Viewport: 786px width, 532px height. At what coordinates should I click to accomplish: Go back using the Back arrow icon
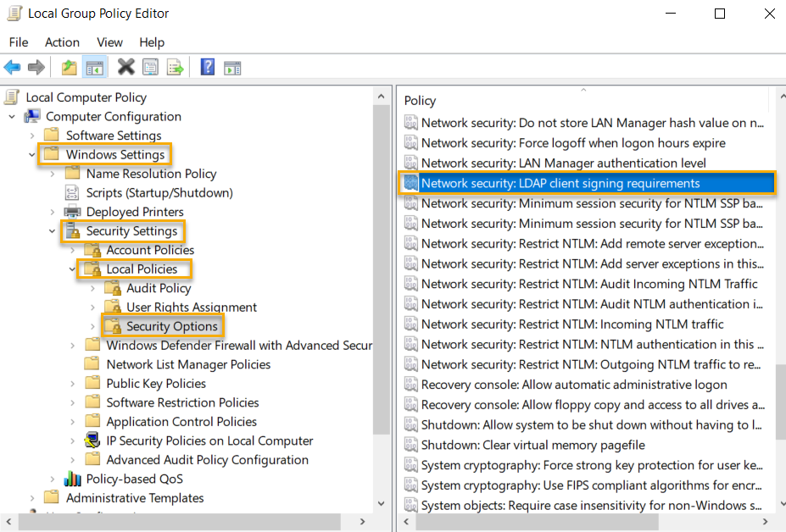12,67
